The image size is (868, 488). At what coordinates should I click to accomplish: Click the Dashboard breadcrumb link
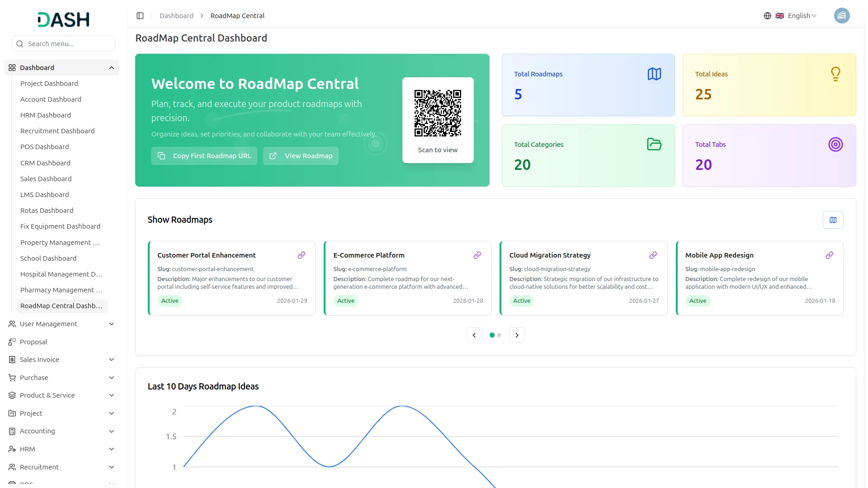(176, 15)
